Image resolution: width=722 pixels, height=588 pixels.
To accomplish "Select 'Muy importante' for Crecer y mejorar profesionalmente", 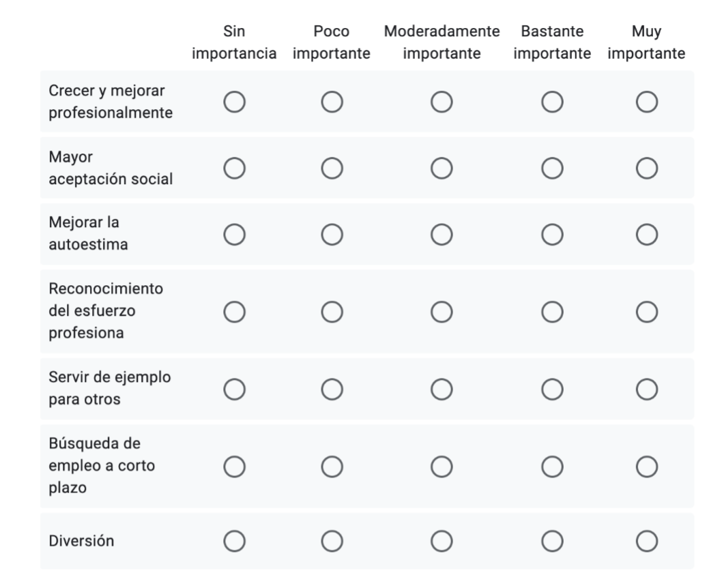I will [646, 102].
